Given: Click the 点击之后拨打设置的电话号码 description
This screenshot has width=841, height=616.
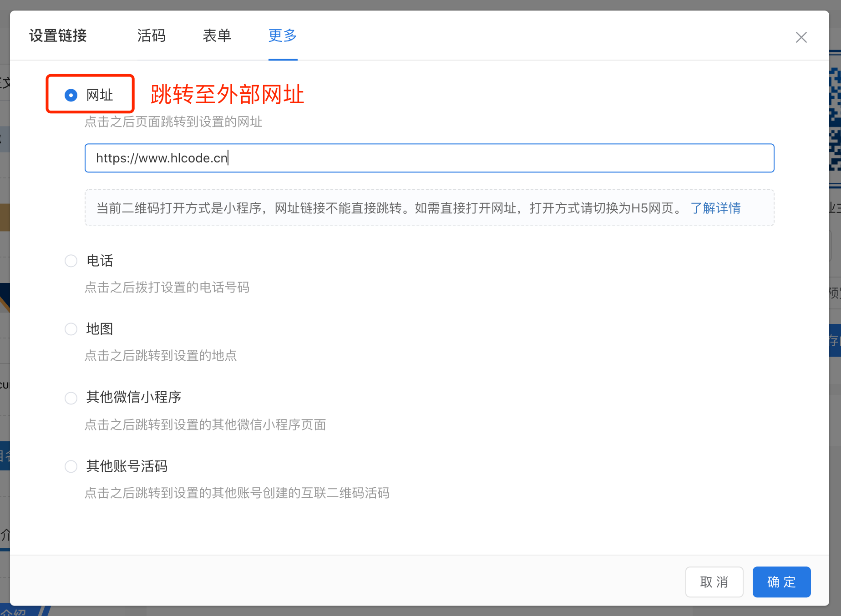Looking at the screenshot, I should [167, 288].
